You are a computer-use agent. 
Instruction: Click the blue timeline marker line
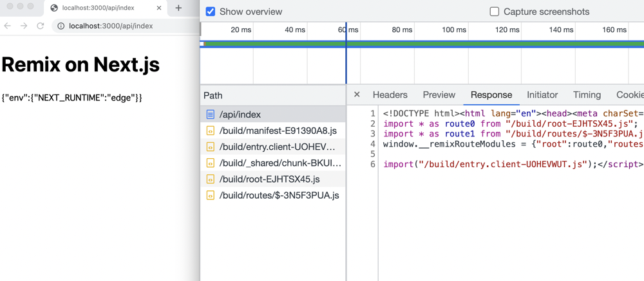(x=346, y=53)
